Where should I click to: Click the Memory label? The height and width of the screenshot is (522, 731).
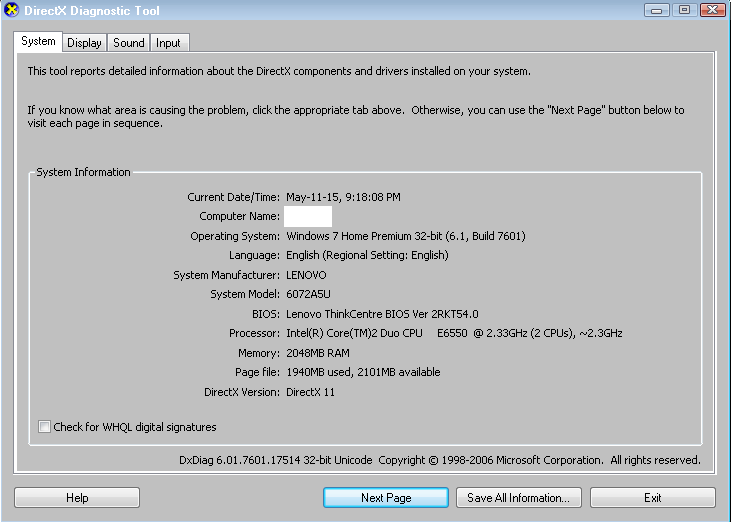coord(259,353)
